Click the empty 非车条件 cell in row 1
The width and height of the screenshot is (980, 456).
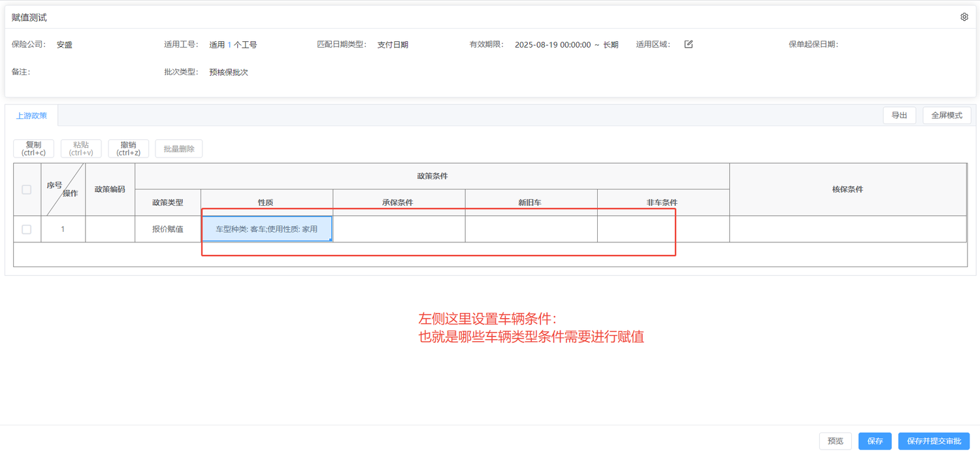click(663, 229)
